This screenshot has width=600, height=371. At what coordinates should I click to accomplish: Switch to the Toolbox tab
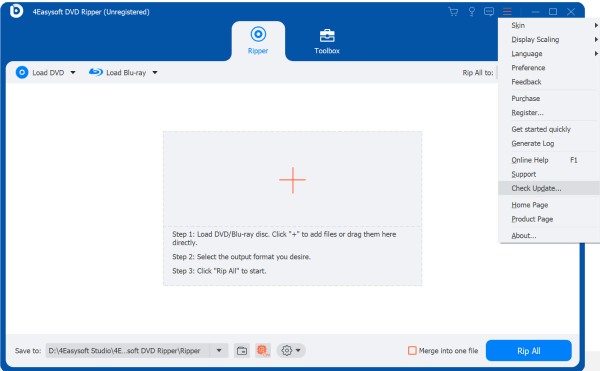point(327,41)
